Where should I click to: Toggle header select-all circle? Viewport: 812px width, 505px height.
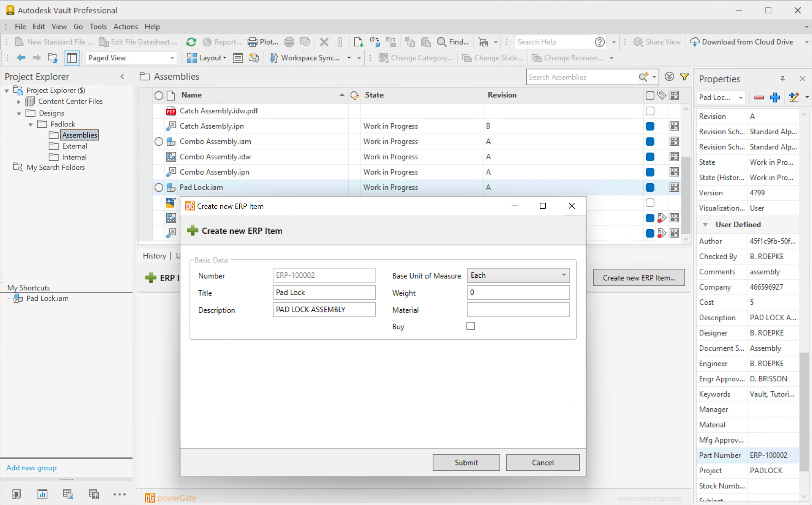pos(159,96)
